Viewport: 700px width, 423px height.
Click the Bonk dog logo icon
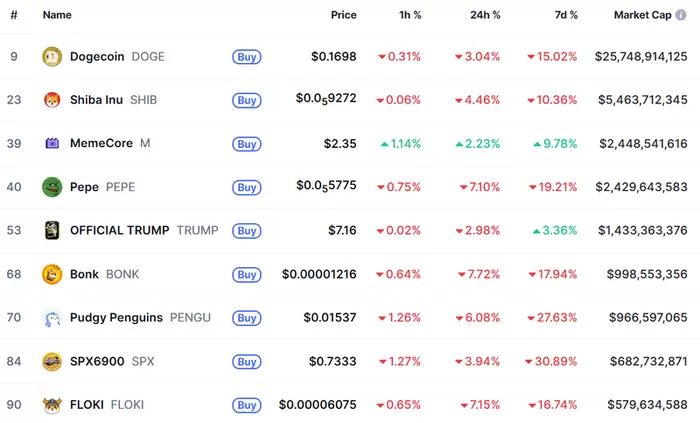pos(52,274)
